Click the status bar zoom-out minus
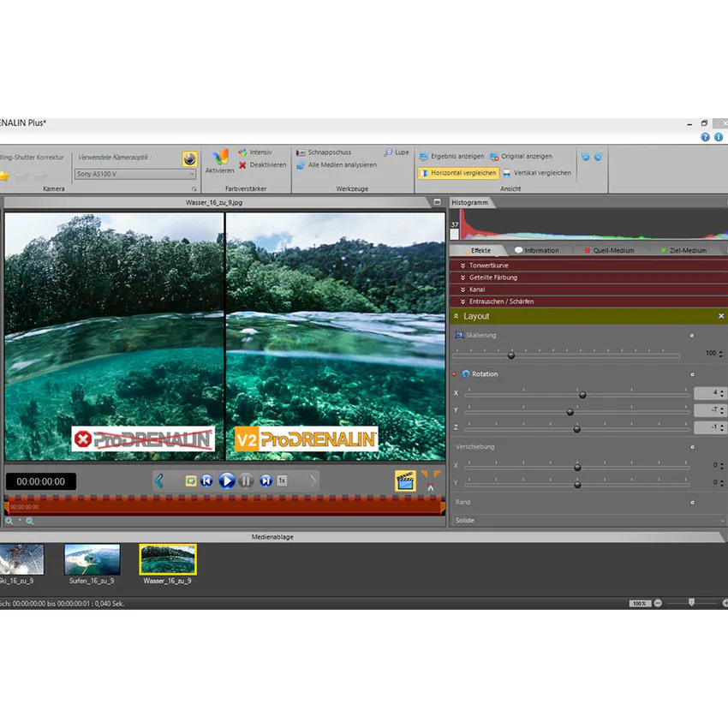The height and width of the screenshot is (728, 728). coord(658,603)
